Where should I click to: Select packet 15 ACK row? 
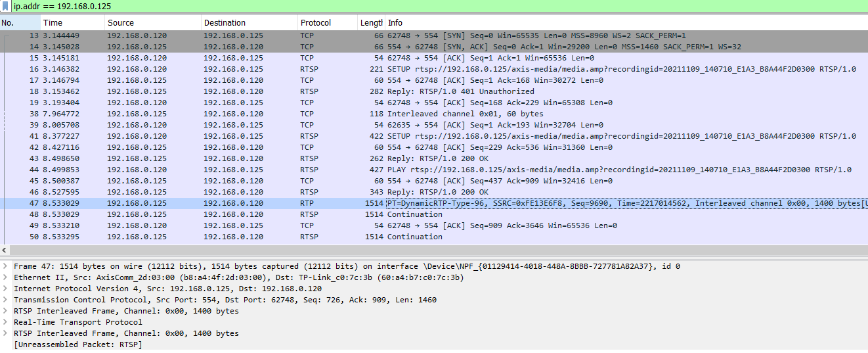click(x=434, y=58)
